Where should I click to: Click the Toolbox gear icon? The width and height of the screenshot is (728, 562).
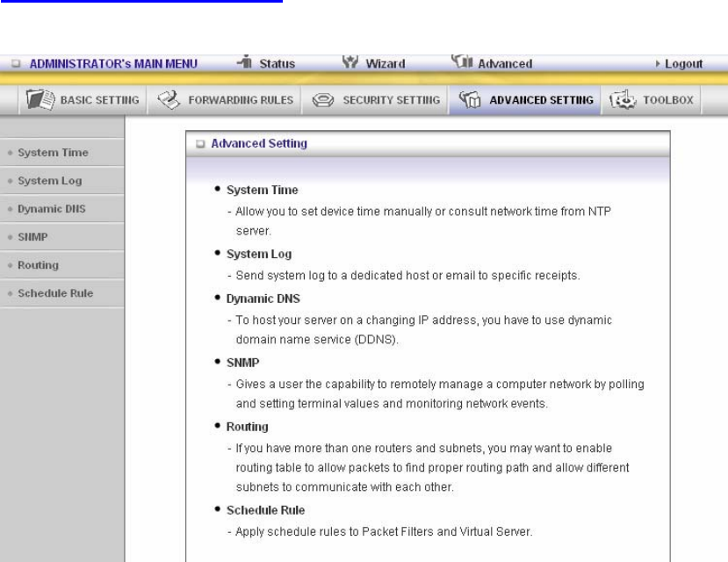pyautogui.click(x=623, y=99)
